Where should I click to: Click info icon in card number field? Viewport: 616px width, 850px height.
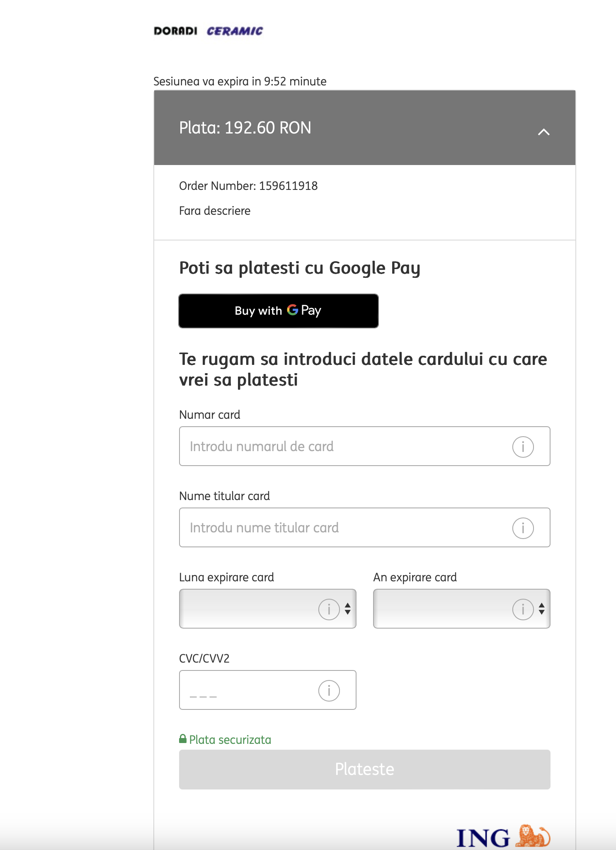point(523,447)
